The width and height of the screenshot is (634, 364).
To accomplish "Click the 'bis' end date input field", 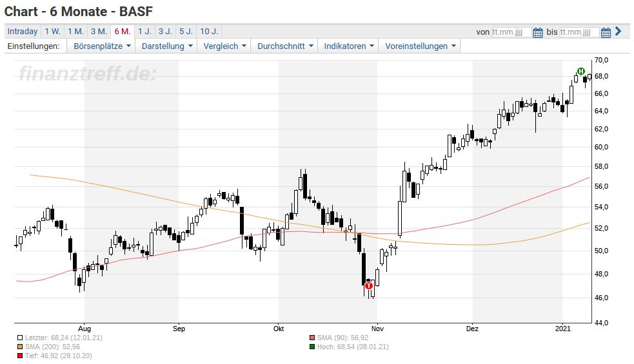I will click(579, 32).
